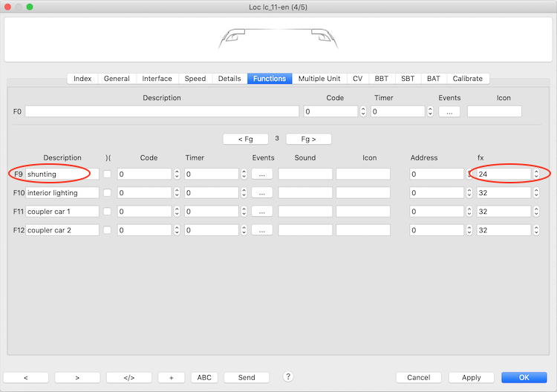
Task: Click the F12 Address input field
Action: click(437, 230)
